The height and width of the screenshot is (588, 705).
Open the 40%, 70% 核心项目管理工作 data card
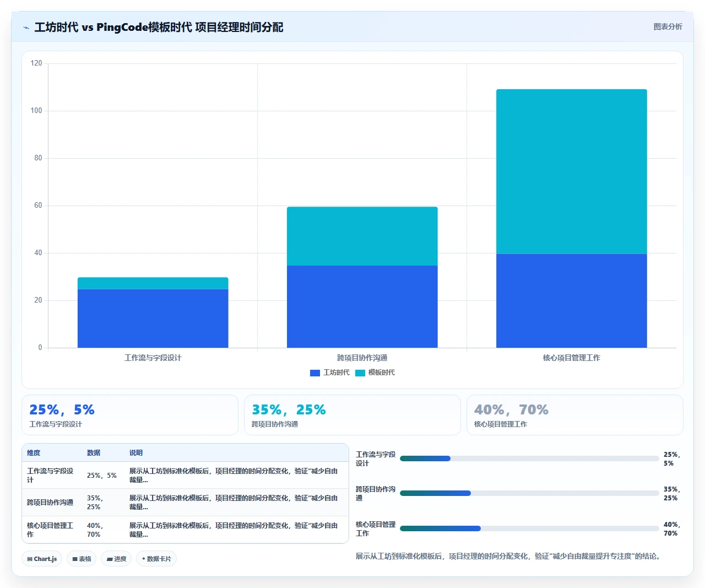pos(575,415)
